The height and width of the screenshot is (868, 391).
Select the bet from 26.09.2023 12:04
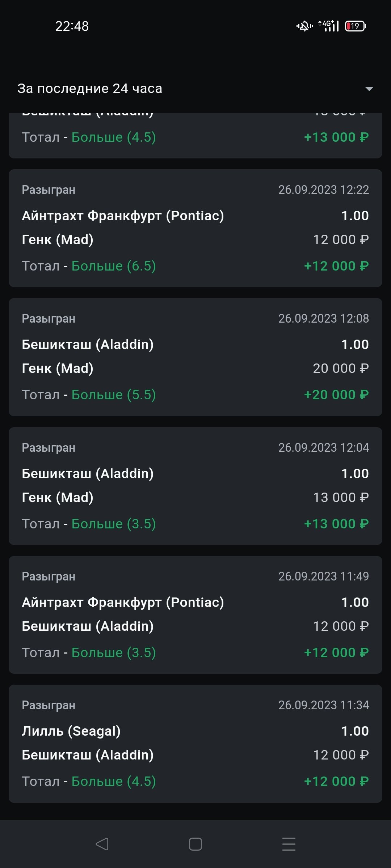pyautogui.click(x=195, y=486)
